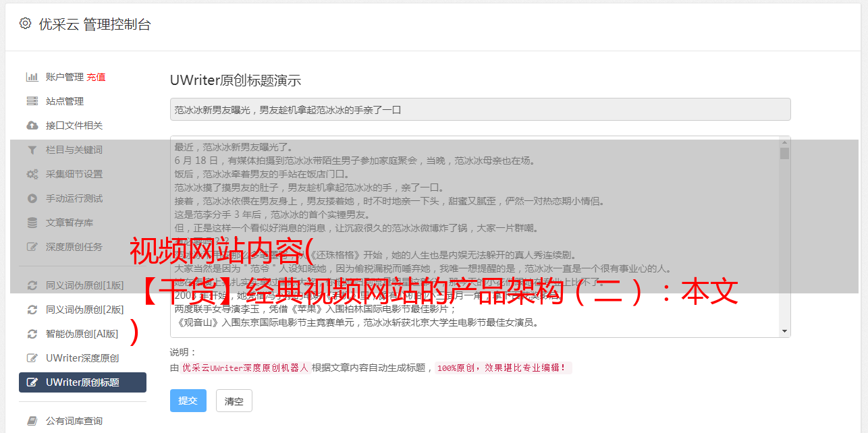Click the filter icon for 栏目与关键词
The height and width of the screenshot is (433, 868).
coord(32,150)
